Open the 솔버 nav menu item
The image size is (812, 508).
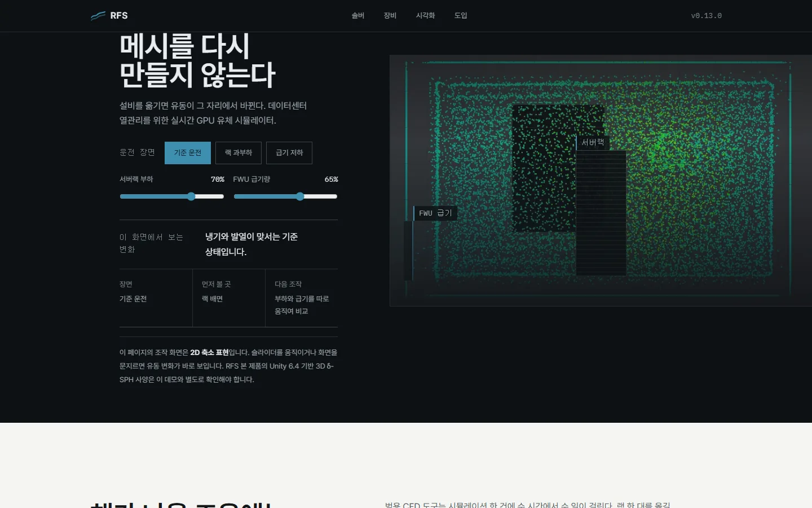coord(358,16)
